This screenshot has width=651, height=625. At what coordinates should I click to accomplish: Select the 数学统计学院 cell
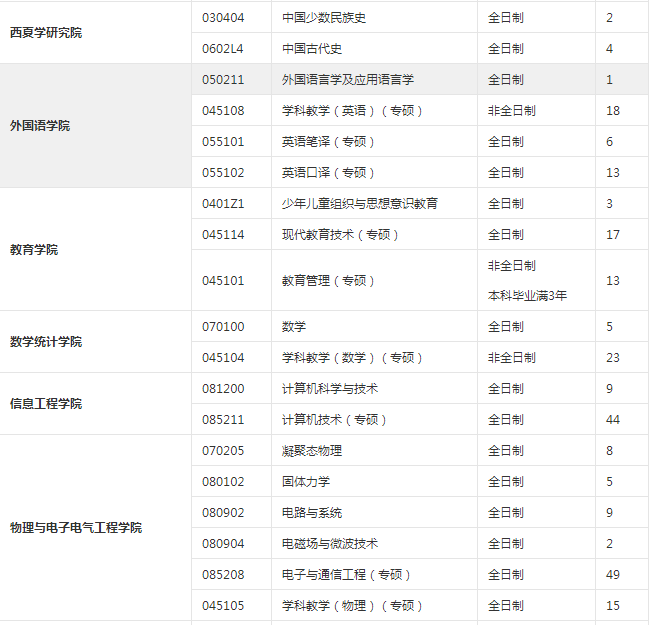[46, 342]
